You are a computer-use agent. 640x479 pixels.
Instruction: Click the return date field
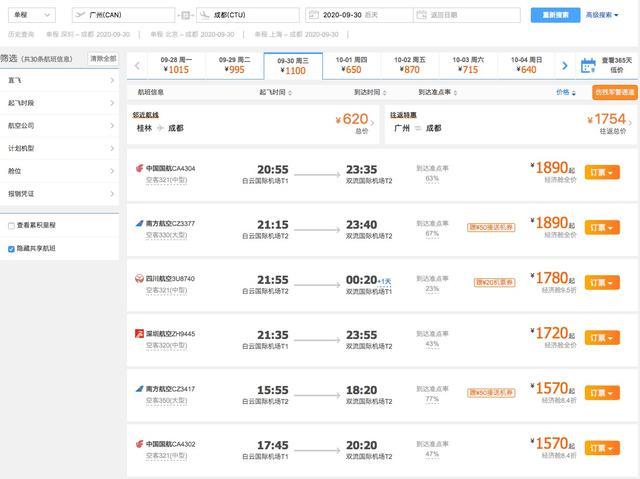(467, 15)
